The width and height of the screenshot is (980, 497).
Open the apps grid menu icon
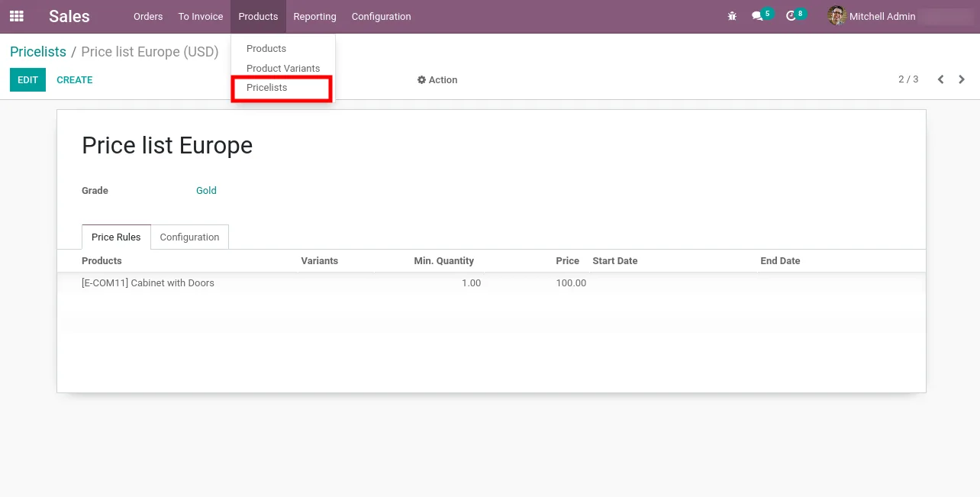pos(16,16)
